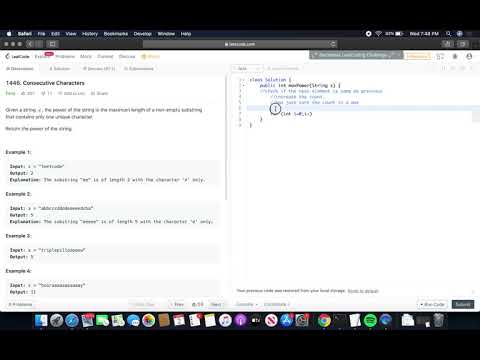Go to the Prev problem
This screenshot has width=480, height=360.
pyautogui.click(x=177, y=304)
